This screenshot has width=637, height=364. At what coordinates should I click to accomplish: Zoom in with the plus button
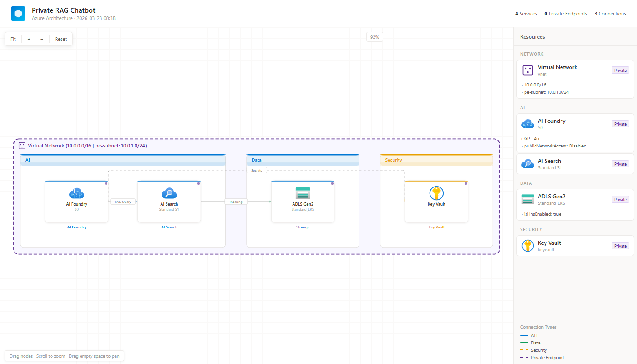pyautogui.click(x=29, y=39)
